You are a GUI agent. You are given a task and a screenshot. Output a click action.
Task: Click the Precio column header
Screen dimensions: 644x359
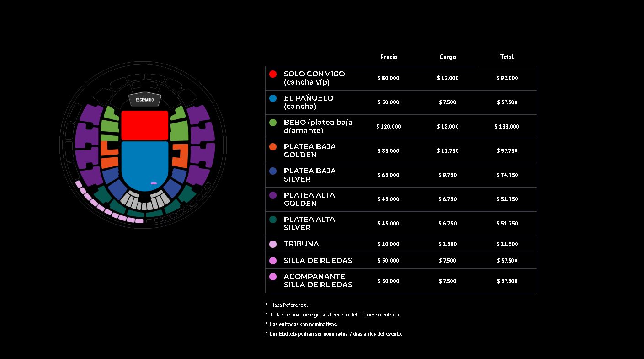click(x=389, y=57)
